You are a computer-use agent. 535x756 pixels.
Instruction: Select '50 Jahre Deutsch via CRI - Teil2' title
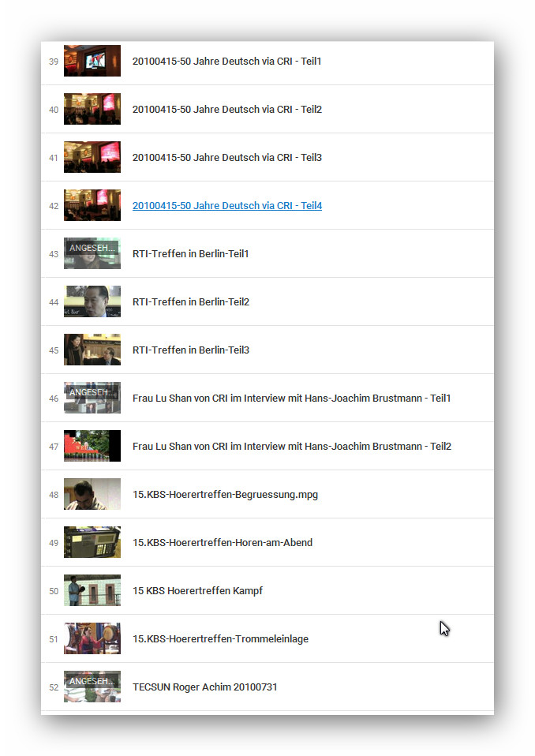226,110
